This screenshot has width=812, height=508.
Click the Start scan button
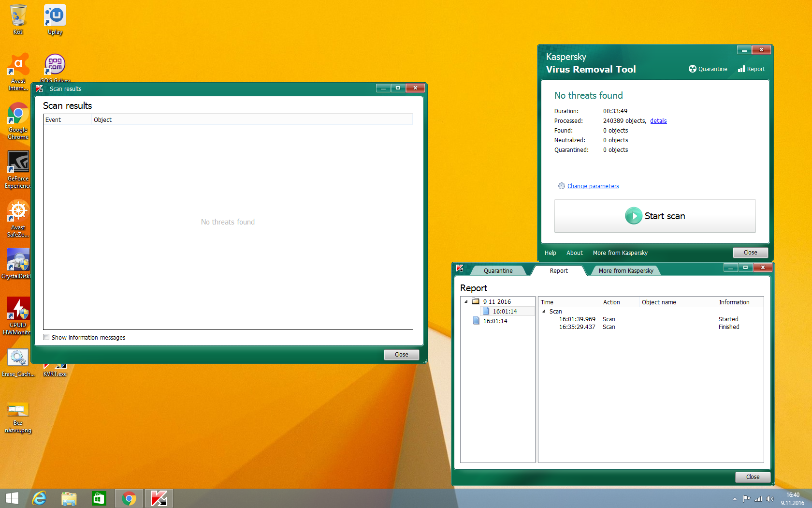coord(655,216)
